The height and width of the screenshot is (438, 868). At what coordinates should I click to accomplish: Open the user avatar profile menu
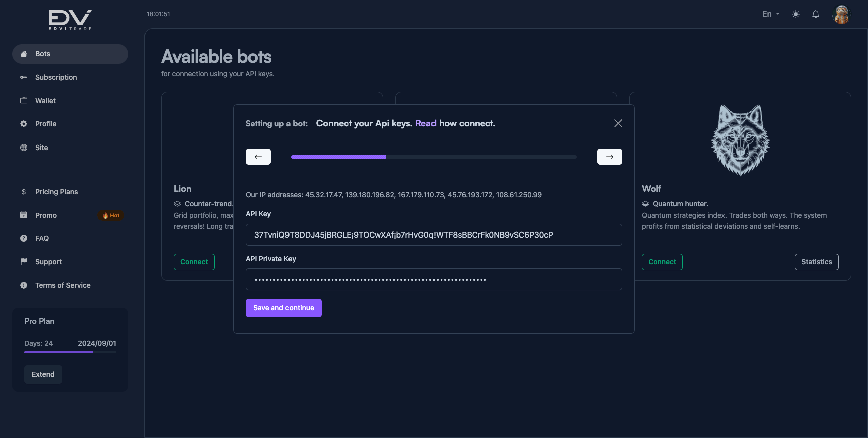841,14
